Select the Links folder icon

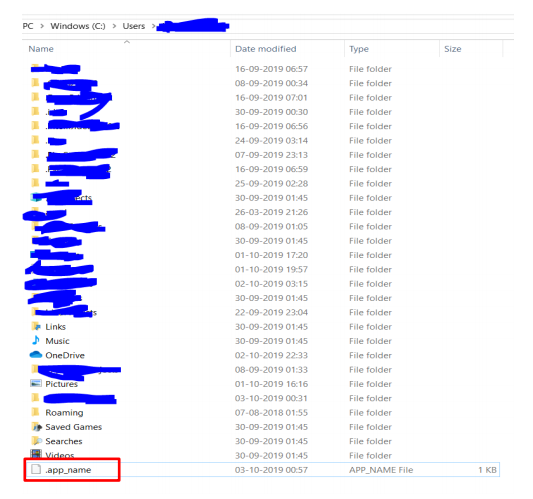[x=36, y=326]
